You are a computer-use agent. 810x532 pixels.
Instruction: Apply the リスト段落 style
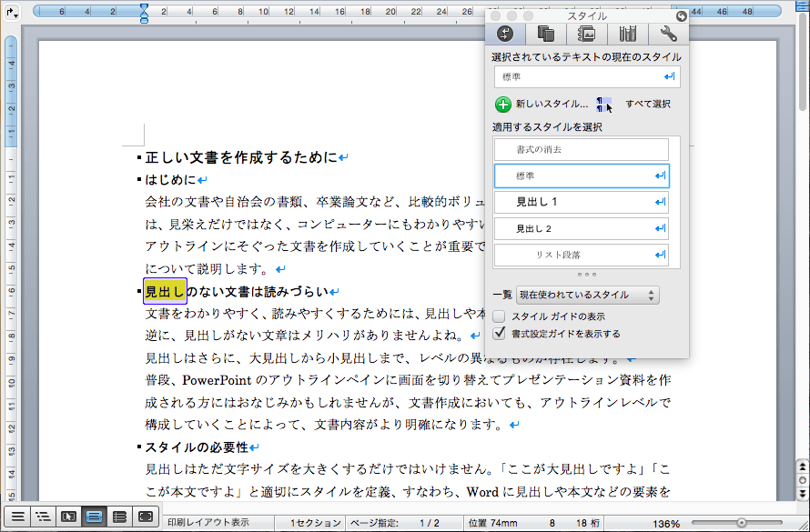(582, 255)
